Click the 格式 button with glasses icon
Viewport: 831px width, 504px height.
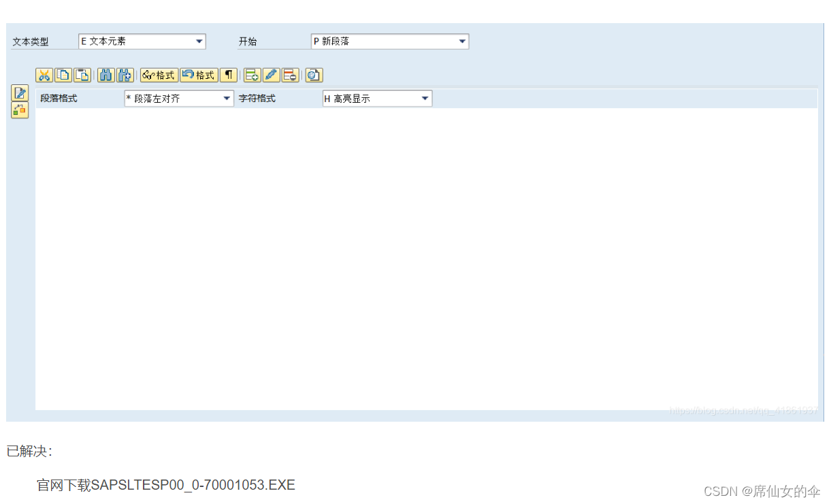point(159,75)
